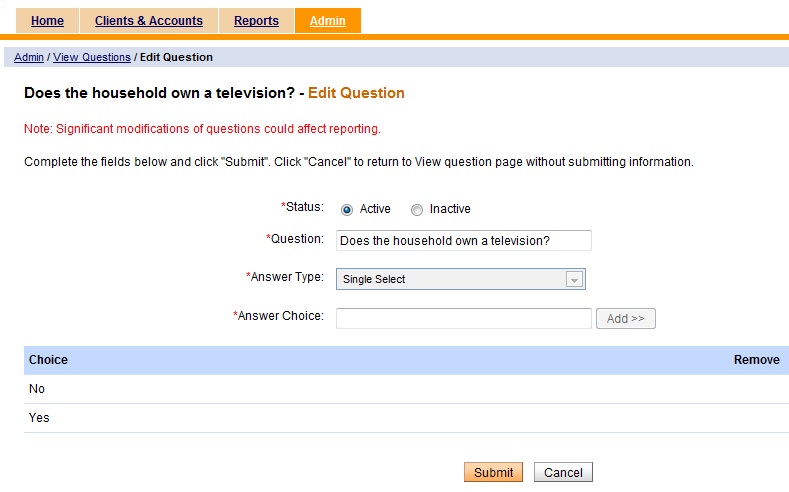
Task: Navigate to View Questions breadcrumb link
Action: [92, 57]
